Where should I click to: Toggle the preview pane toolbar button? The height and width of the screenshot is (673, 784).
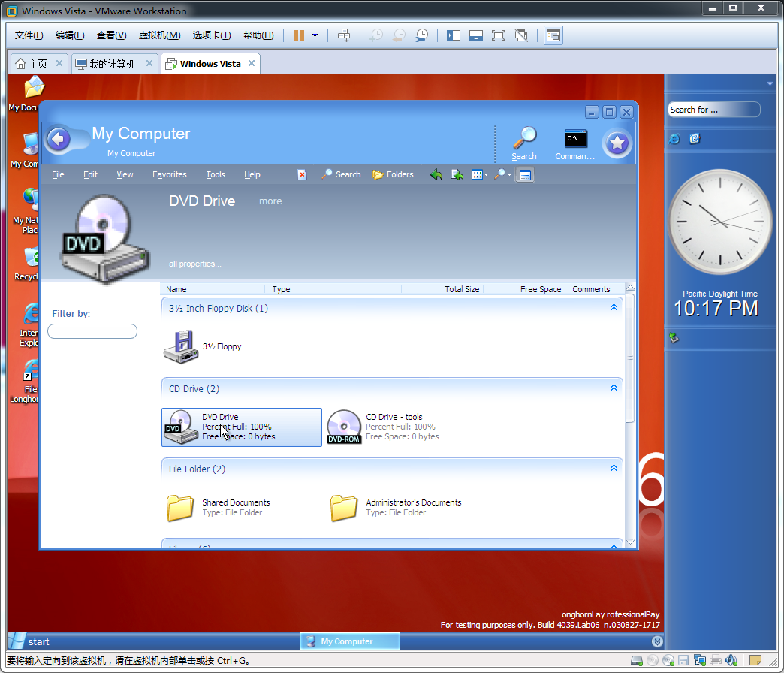(525, 175)
